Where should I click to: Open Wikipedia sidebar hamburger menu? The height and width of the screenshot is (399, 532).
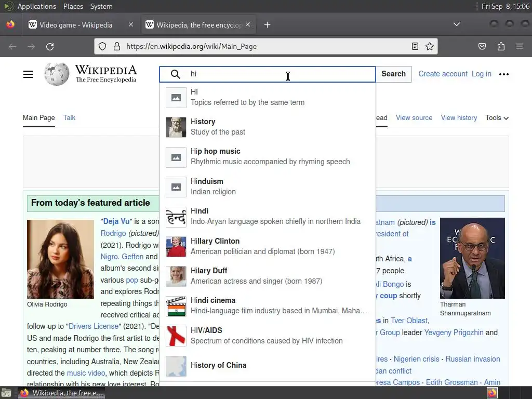tap(28, 74)
